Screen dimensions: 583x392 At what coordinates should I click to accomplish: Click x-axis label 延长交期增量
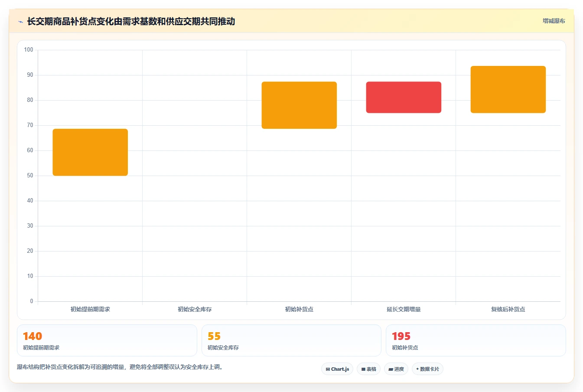[404, 309]
